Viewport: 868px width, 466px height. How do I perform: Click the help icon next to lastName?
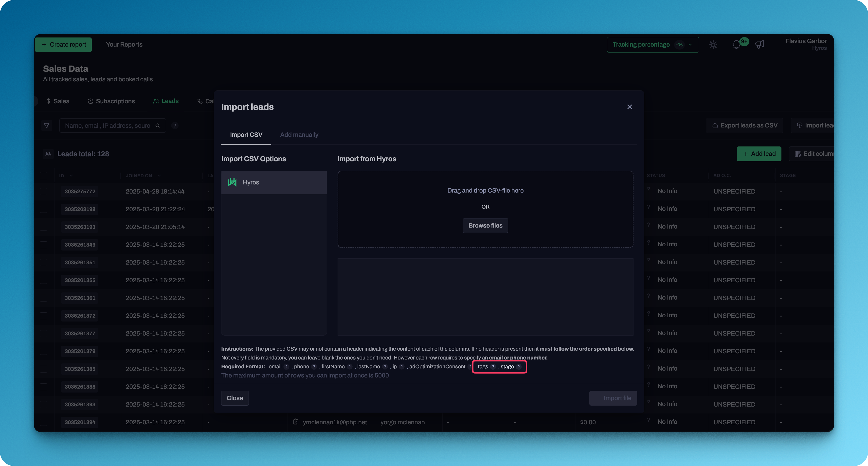pos(385,367)
